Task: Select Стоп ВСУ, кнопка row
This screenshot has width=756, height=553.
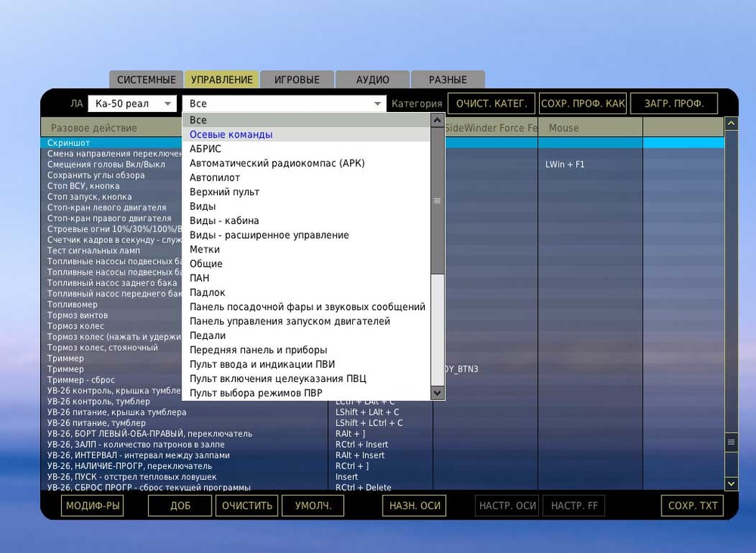Action: (x=383, y=186)
